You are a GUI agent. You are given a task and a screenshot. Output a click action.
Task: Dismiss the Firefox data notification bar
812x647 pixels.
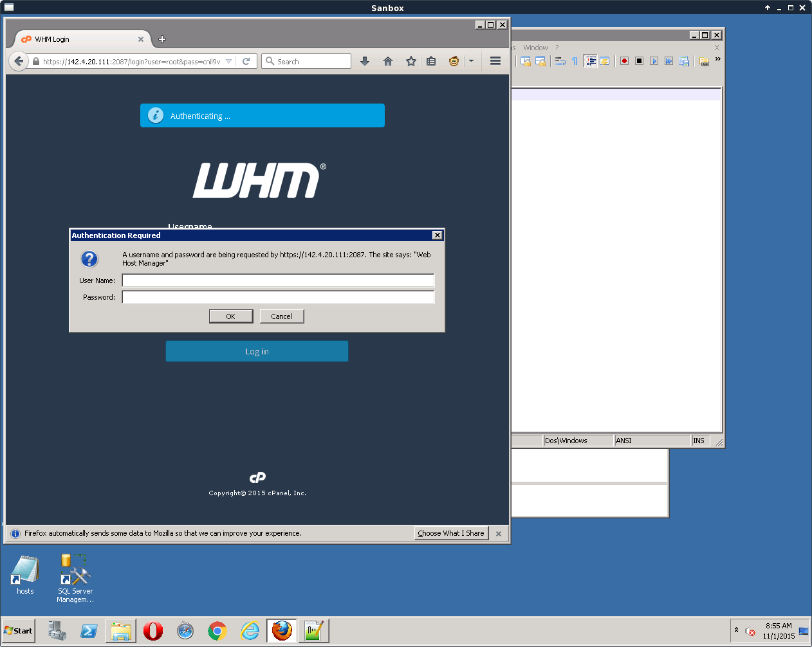pyautogui.click(x=499, y=534)
